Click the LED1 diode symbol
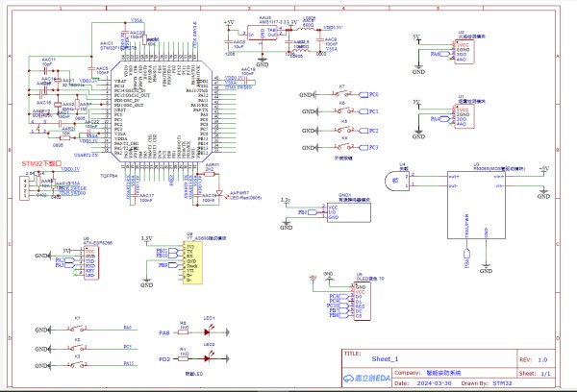 [208, 331]
